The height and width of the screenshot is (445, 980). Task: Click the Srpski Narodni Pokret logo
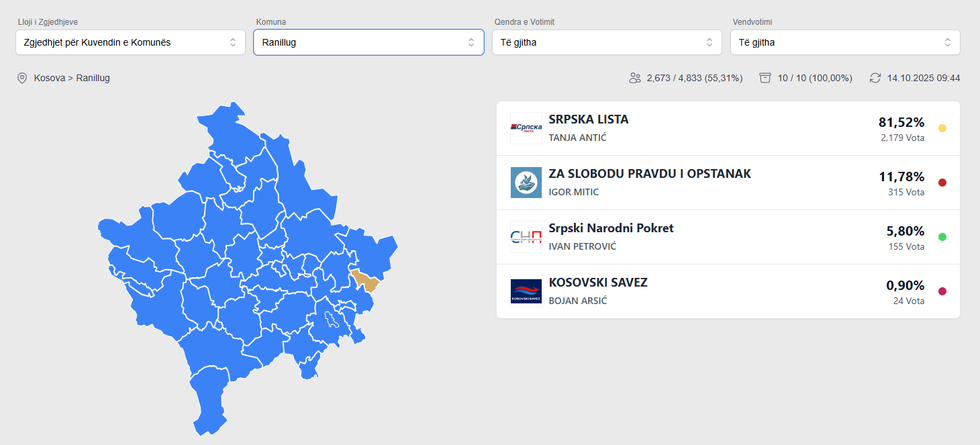(526, 237)
